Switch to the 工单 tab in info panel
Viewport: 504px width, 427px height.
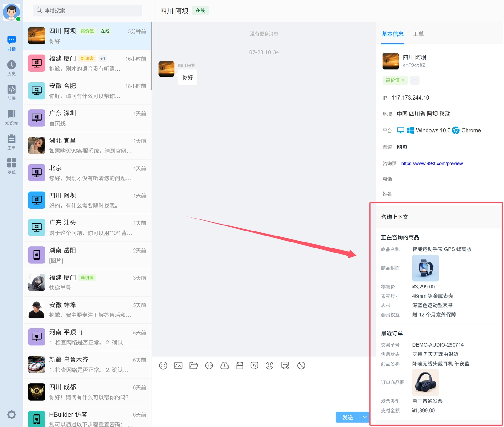[x=418, y=34]
